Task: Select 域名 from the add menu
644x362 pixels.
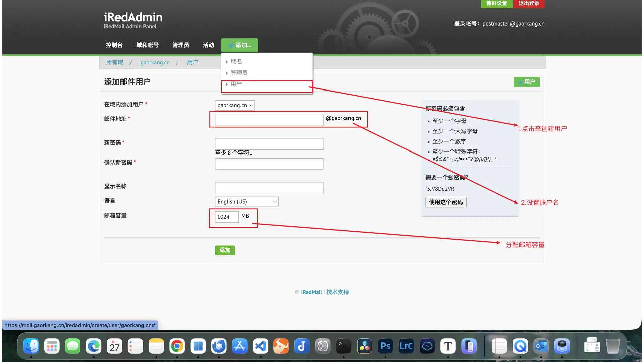Action: point(236,61)
